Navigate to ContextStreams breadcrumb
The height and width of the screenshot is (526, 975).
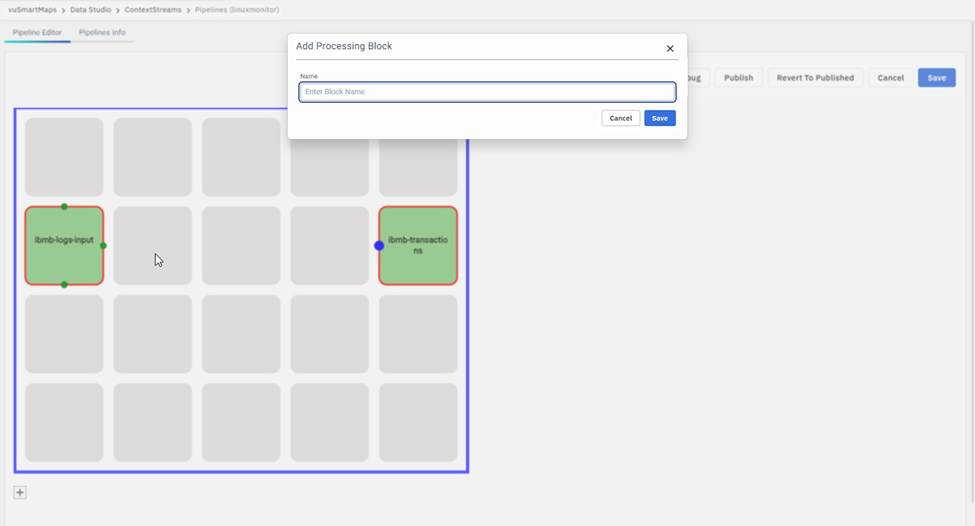tap(153, 9)
